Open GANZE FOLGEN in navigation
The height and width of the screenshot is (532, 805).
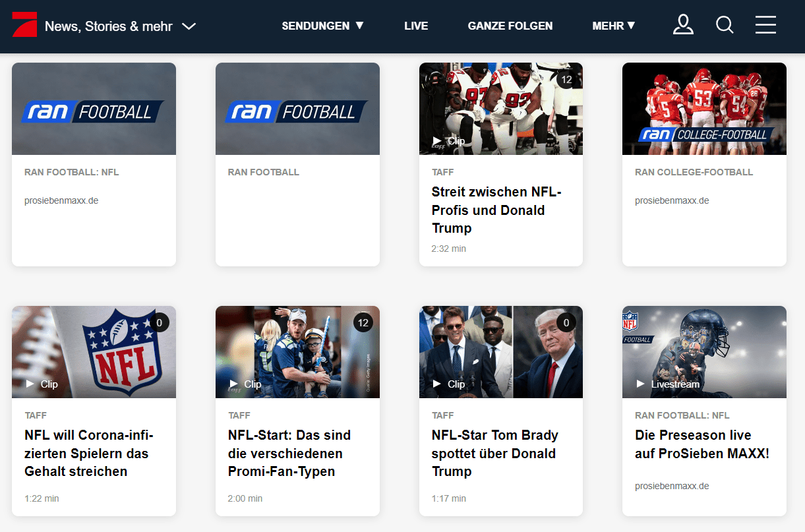click(510, 26)
